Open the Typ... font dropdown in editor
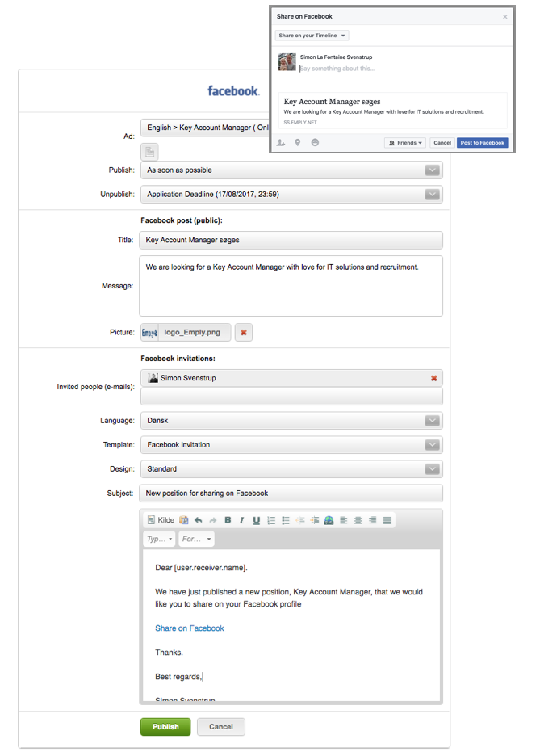540x756 pixels. [159, 539]
